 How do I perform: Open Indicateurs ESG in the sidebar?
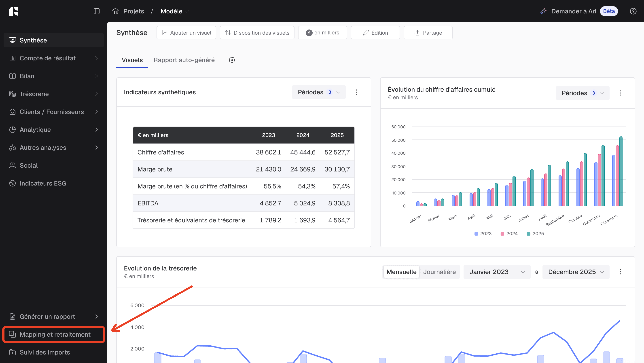53,183
